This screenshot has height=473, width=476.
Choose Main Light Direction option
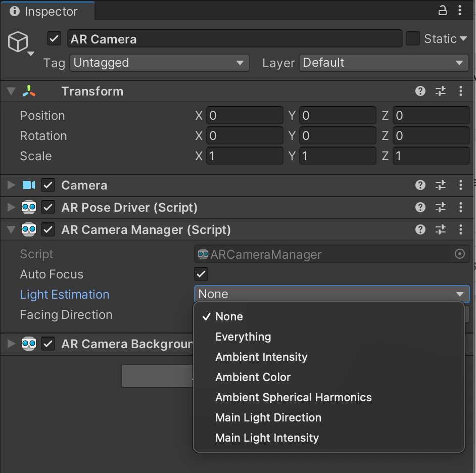coord(268,417)
